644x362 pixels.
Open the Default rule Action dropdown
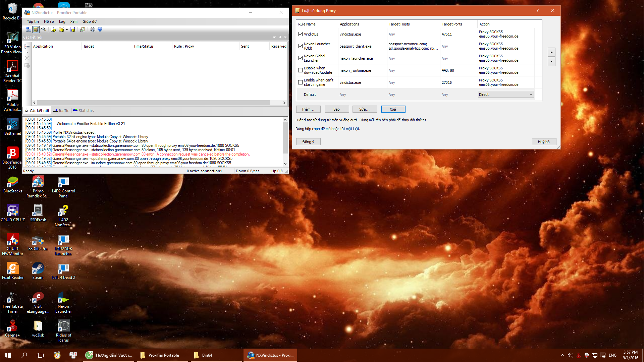tap(505, 95)
